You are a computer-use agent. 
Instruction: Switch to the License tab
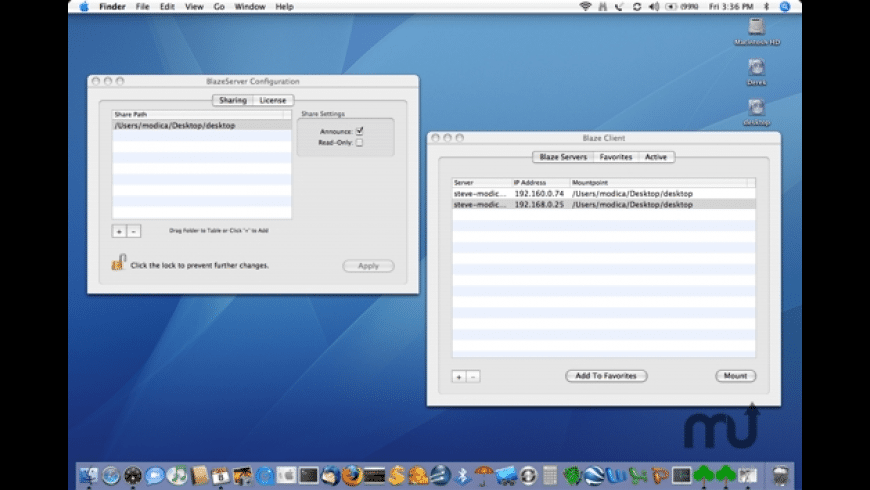click(273, 100)
